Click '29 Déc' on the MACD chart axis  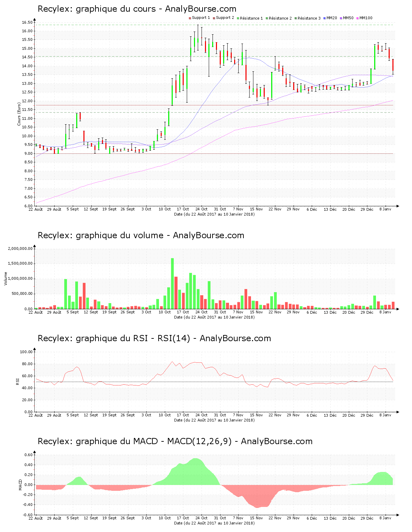click(x=367, y=518)
